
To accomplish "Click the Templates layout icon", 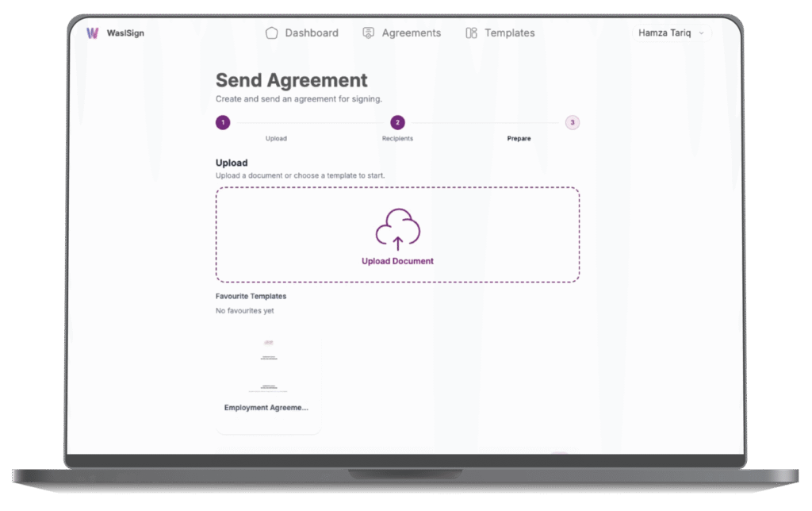I will tap(471, 33).
